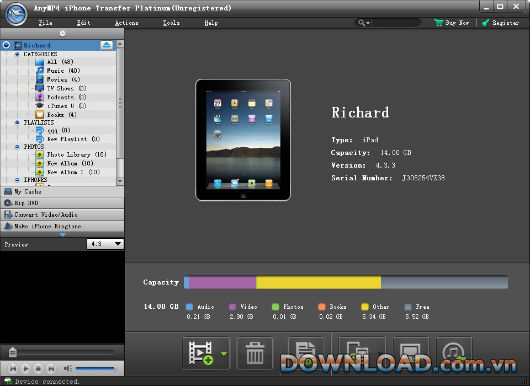This screenshot has height=386, width=530.
Task: Click the device name Richard heading
Action: (x=360, y=113)
